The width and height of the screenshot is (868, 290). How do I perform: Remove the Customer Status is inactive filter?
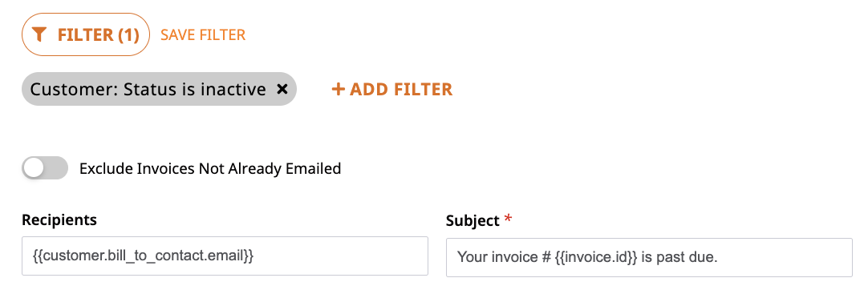coord(282,89)
